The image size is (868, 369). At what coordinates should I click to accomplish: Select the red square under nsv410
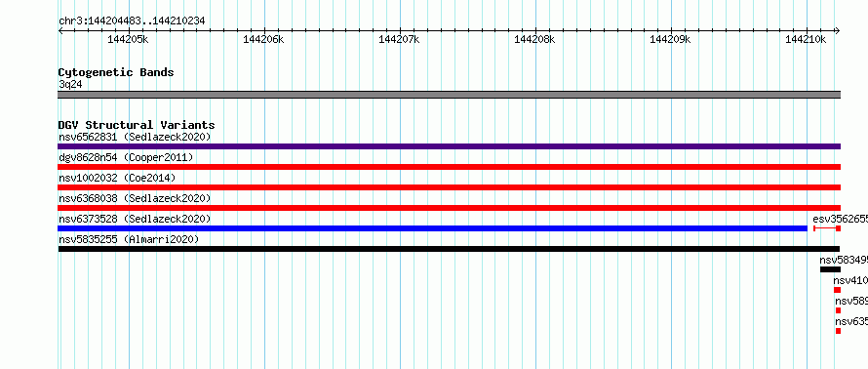[x=837, y=290]
